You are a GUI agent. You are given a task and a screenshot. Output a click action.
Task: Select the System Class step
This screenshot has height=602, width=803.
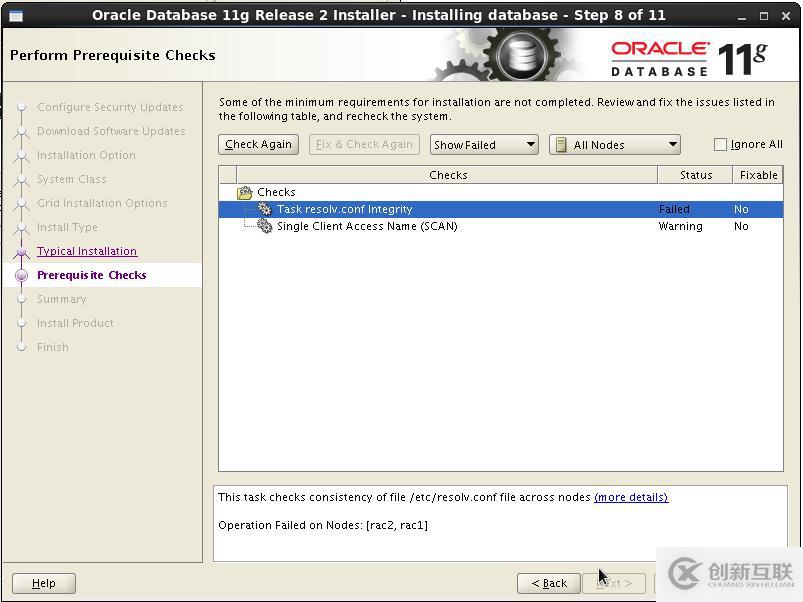pyautogui.click(x=72, y=179)
